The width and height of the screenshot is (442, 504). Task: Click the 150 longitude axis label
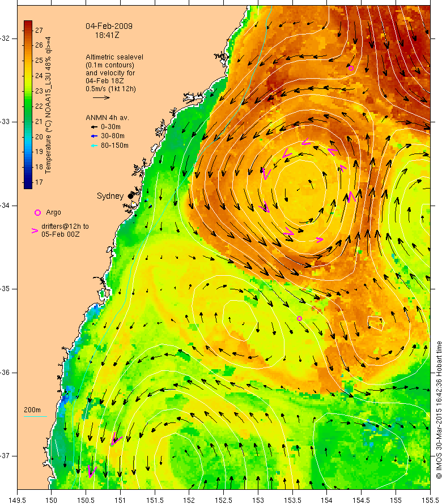(x=52, y=500)
